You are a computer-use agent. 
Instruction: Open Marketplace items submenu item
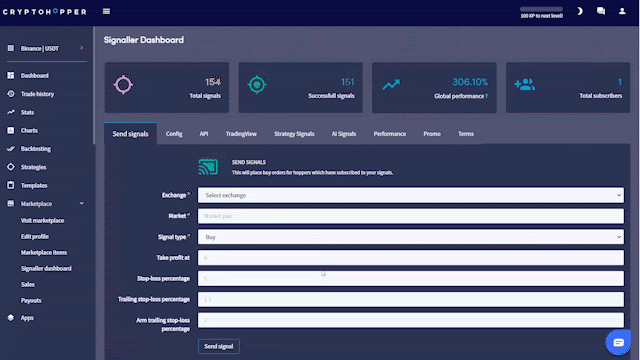[44, 252]
